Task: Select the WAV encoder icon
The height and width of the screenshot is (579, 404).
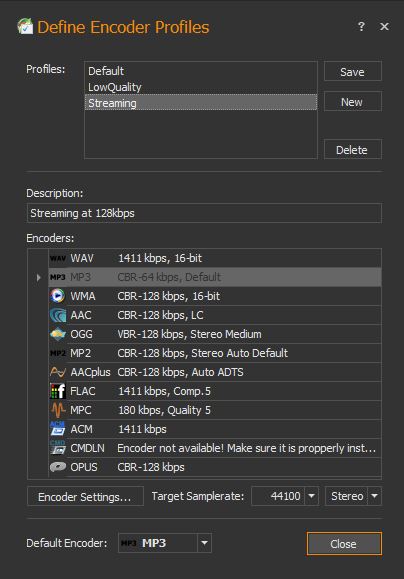Action: [x=58, y=258]
